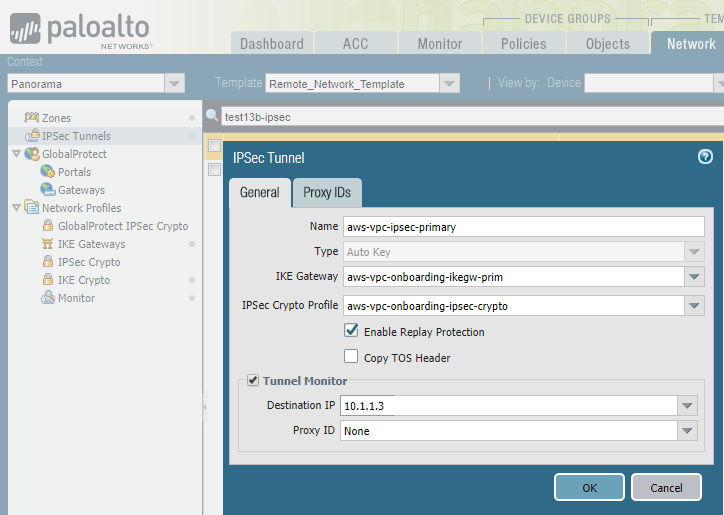Click the sidebar collapse handle
This screenshot has height=515, width=724.
click(x=205, y=407)
